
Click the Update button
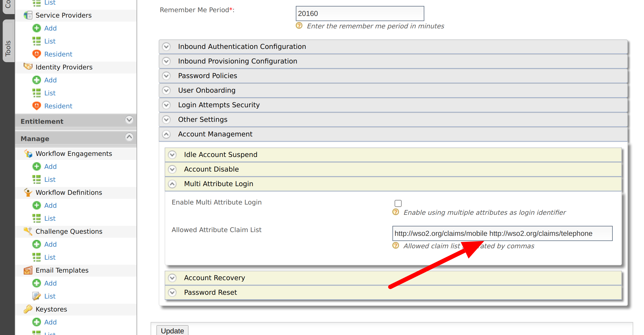[x=172, y=331]
